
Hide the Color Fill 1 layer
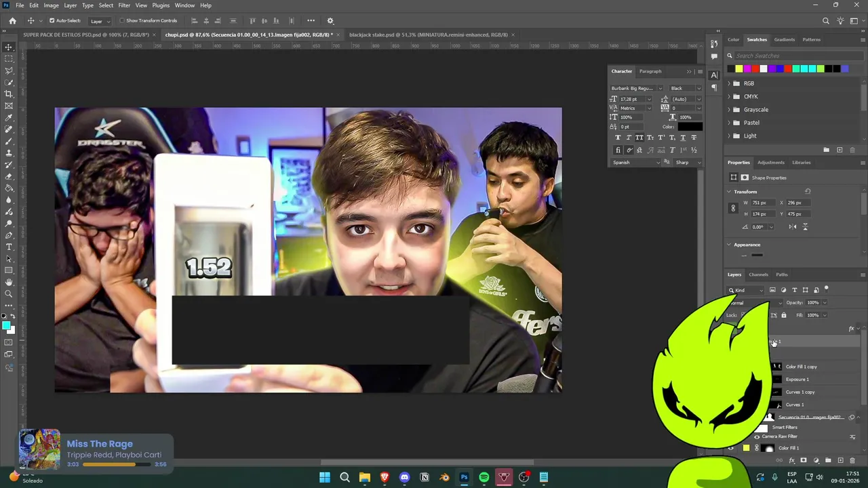pos(731,448)
